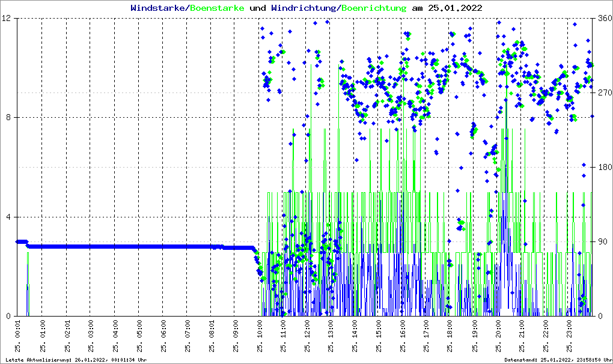Click the 180 degree right axis label
The height and width of the screenshot is (364, 613).
(603, 168)
